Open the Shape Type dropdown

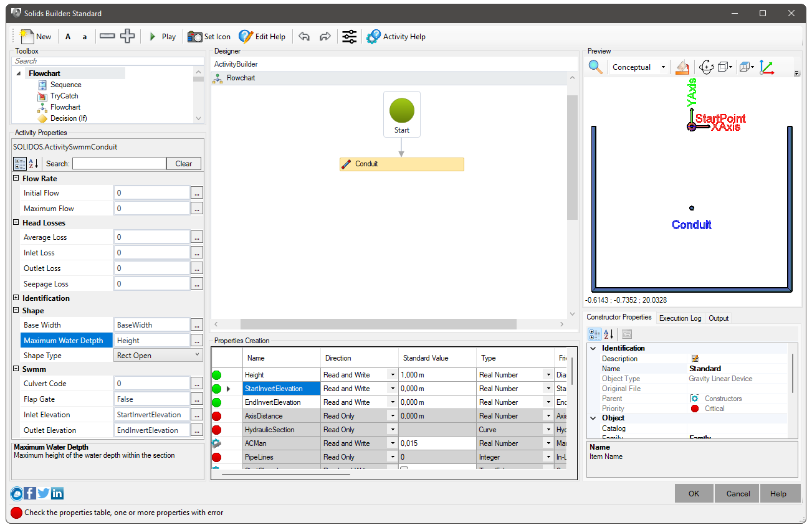tap(159, 356)
